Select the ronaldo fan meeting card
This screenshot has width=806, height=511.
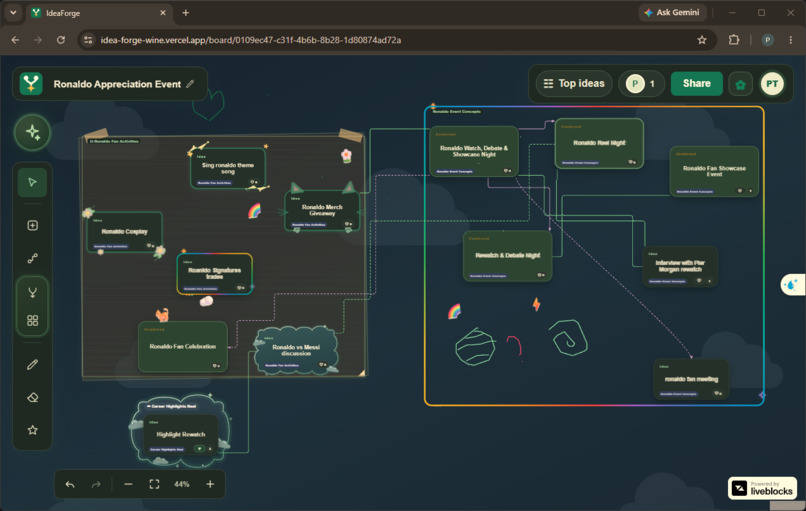691,379
